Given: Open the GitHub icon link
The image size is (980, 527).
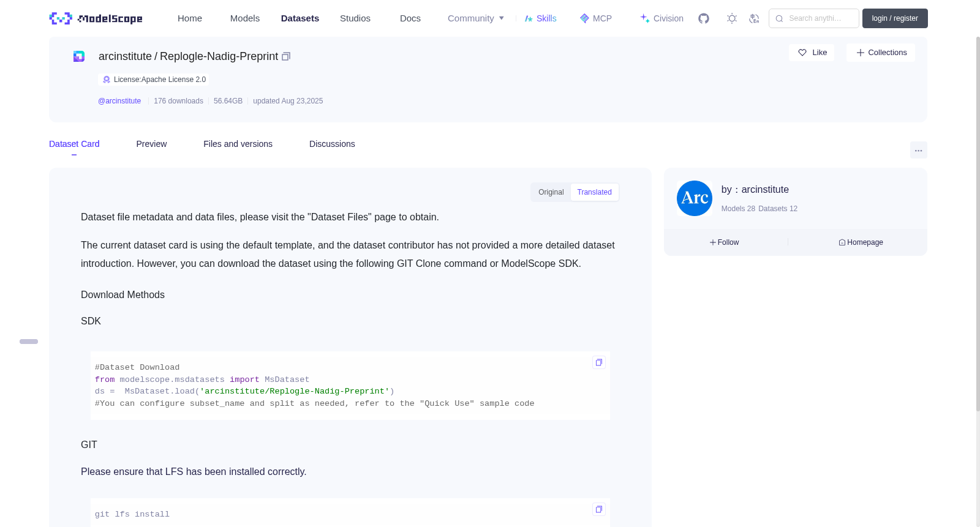Looking at the screenshot, I should click(704, 18).
